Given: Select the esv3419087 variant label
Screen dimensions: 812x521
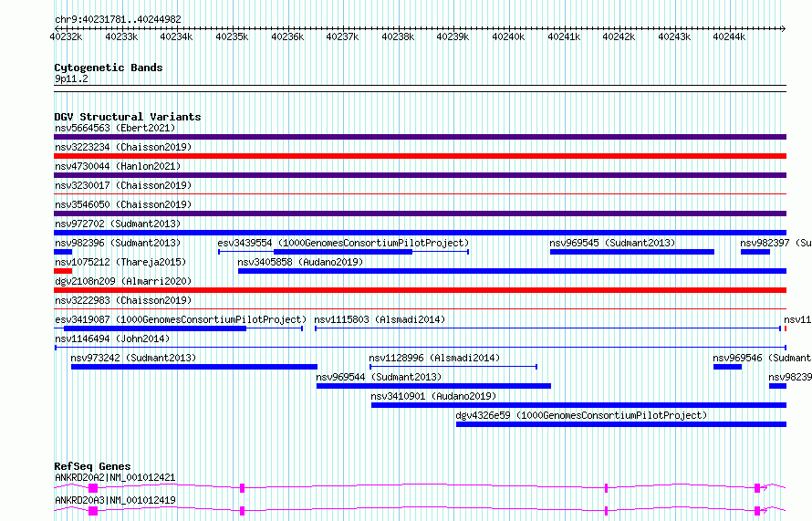Looking at the screenshot, I should point(180,319).
